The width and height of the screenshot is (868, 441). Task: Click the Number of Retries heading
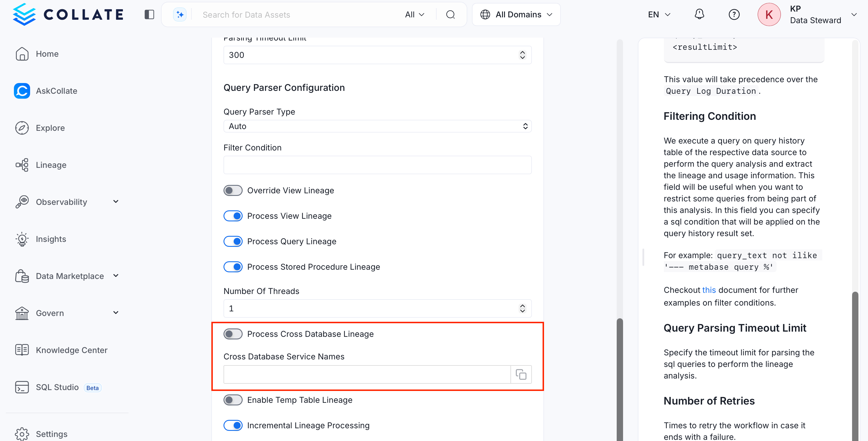[709, 401]
